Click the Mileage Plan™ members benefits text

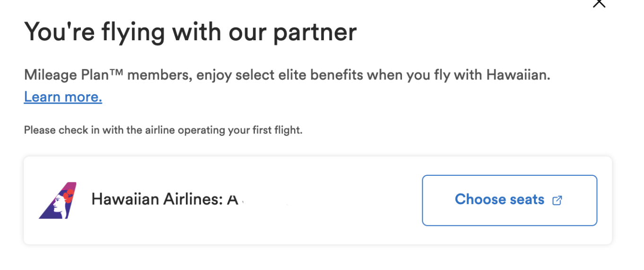287,75
